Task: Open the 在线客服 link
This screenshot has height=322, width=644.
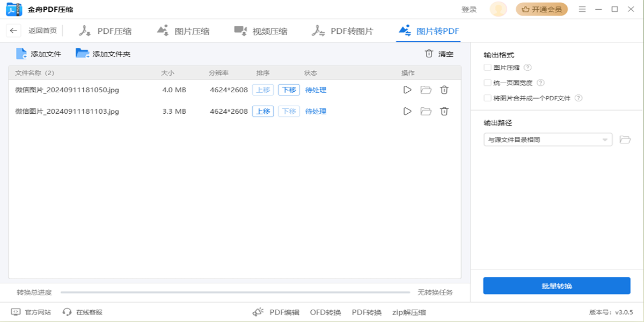Action: click(89, 312)
